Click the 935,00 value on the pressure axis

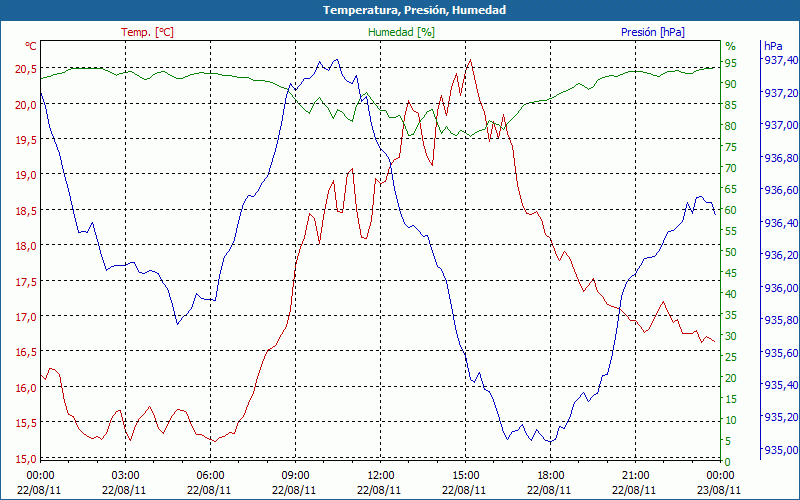(x=781, y=450)
